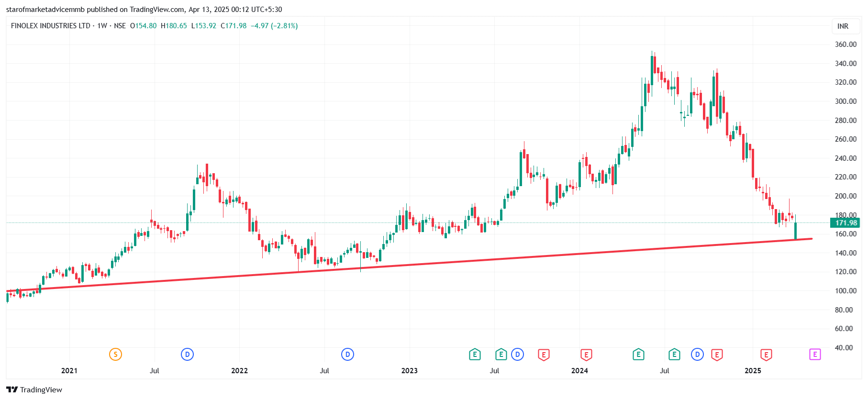
Task: Click the FINOLEX INDUSTRIES LTD symbol title
Action: [51, 26]
